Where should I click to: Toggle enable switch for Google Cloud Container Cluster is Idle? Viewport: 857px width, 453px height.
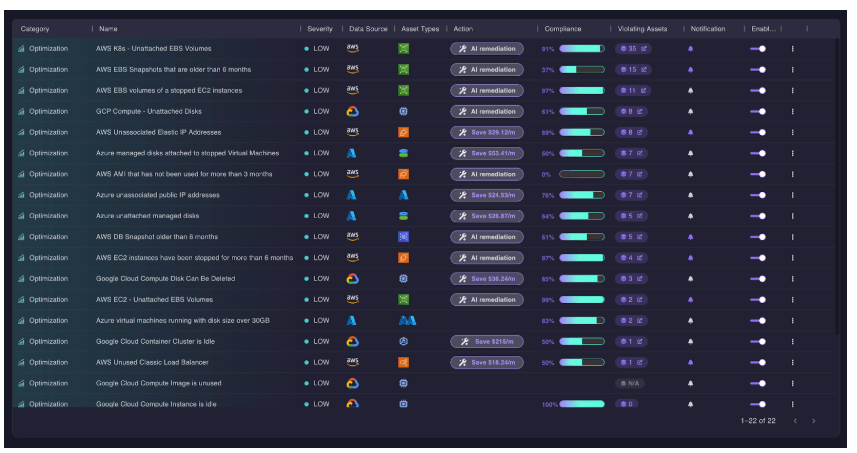pos(758,342)
